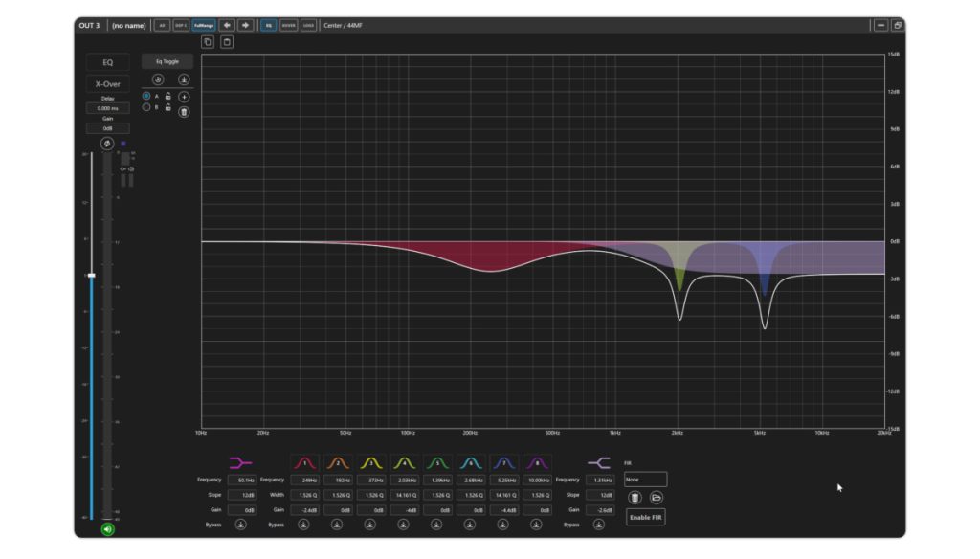Select EQ band 8 purple filter icon

pyautogui.click(x=537, y=462)
